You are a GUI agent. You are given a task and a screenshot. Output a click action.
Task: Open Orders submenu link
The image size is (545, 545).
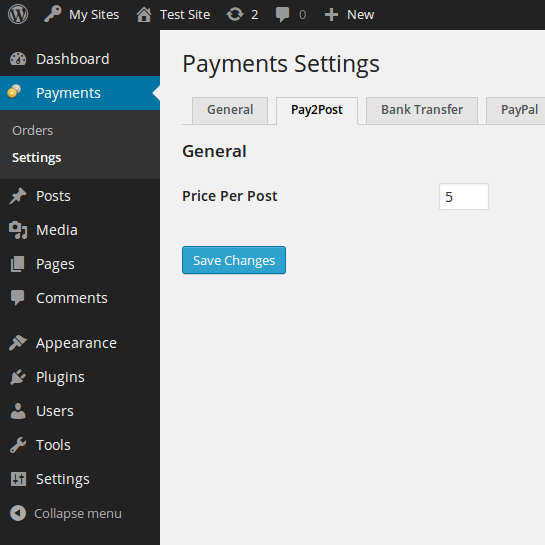(33, 131)
